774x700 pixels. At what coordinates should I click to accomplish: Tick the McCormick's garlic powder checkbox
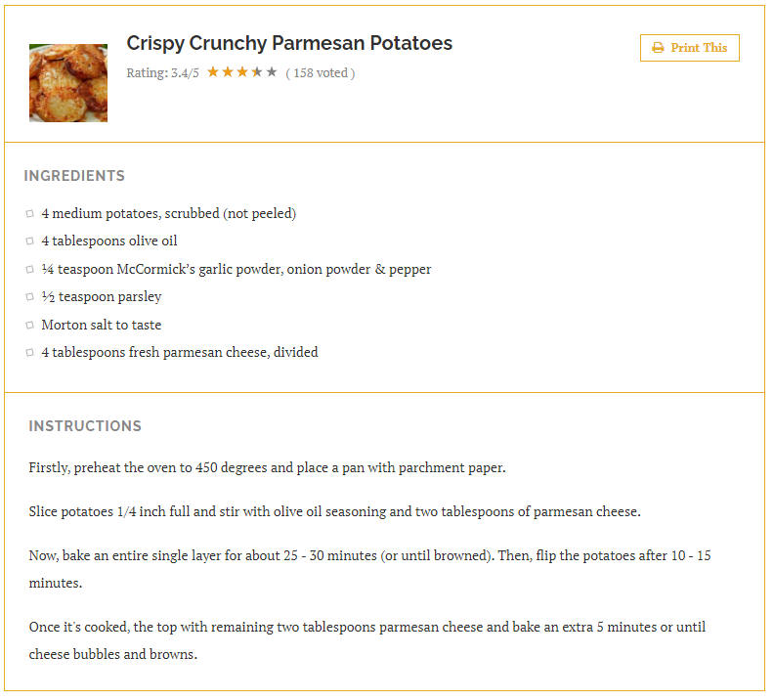pos(29,270)
